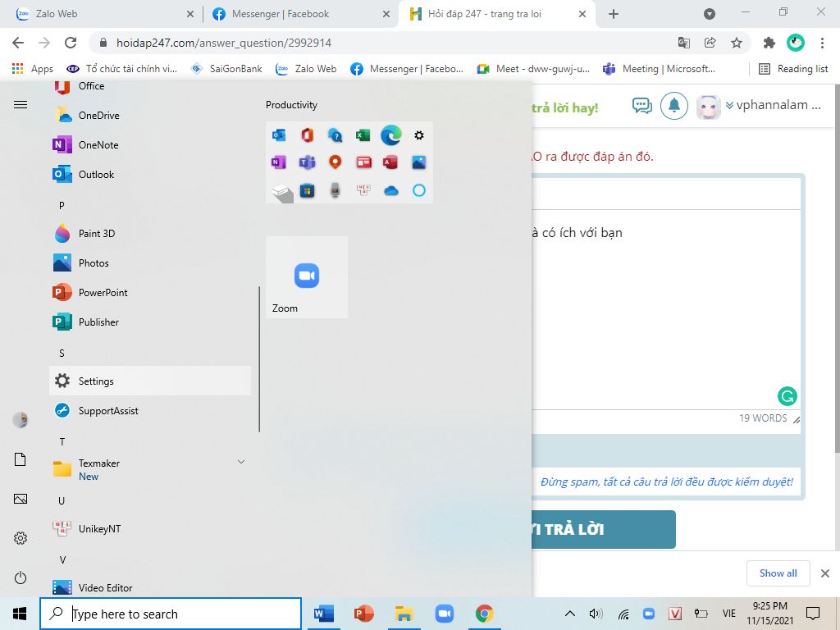Click the letter P group header
840x630 pixels.
pos(62,205)
